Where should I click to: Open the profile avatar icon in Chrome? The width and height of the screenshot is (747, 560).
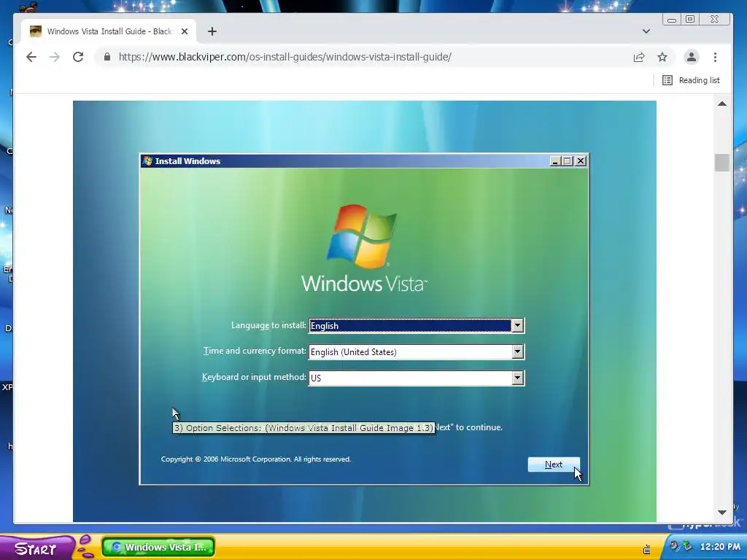(692, 57)
